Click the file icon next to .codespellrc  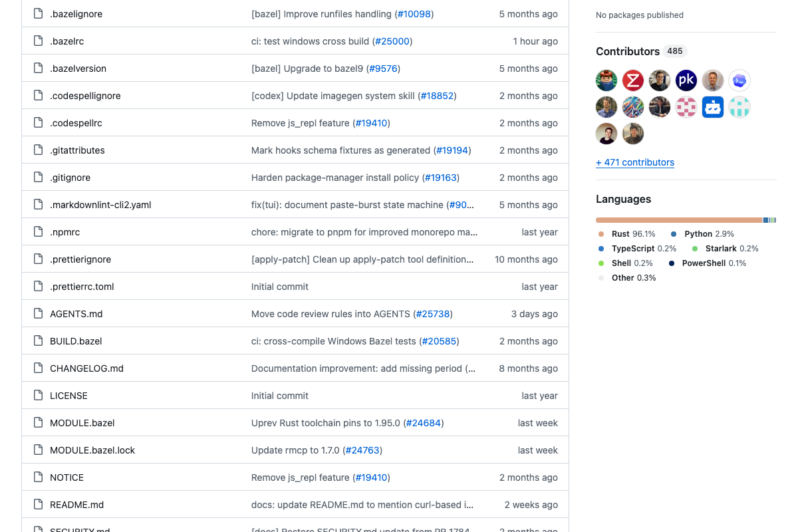point(38,123)
